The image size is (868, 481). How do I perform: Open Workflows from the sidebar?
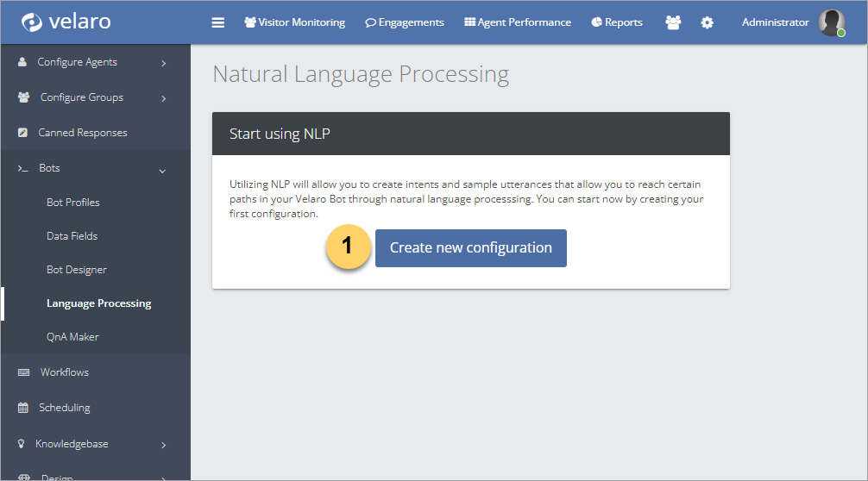pos(64,372)
